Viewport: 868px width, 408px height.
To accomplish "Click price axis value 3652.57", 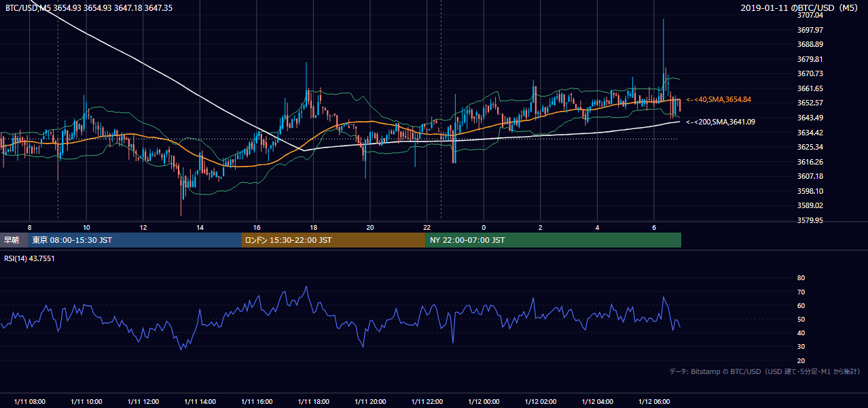I will coord(810,103).
